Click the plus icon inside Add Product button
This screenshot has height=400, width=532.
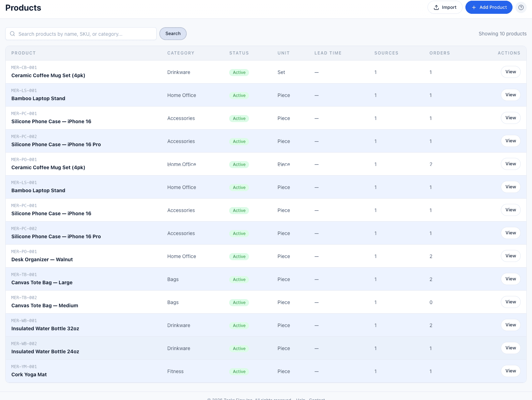click(x=474, y=7)
